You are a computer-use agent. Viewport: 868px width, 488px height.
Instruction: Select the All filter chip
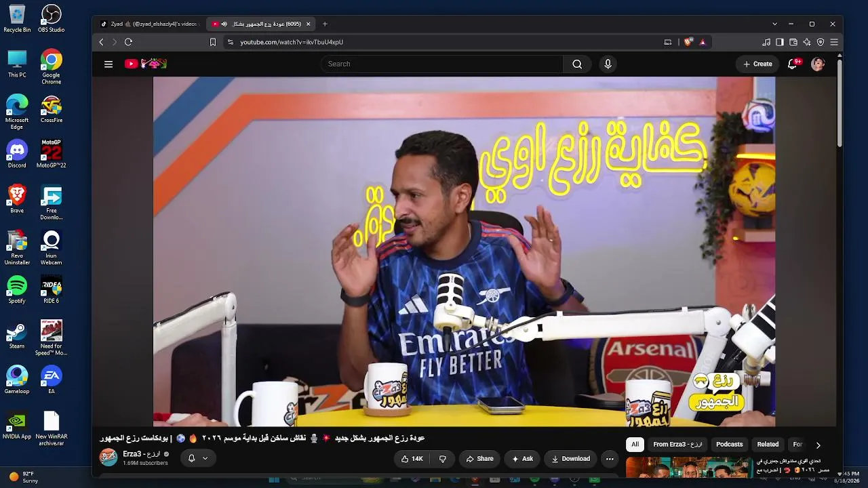635,445
